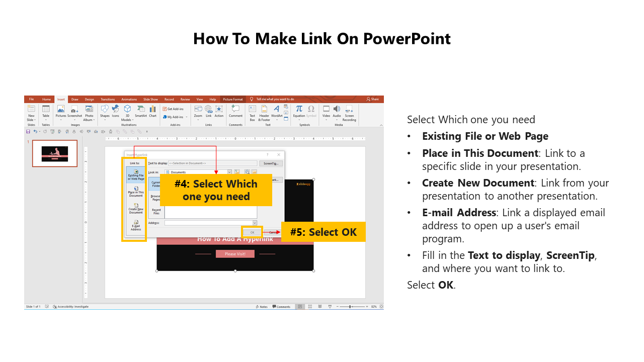Click the Fit slide to window icon

click(x=381, y=307)
